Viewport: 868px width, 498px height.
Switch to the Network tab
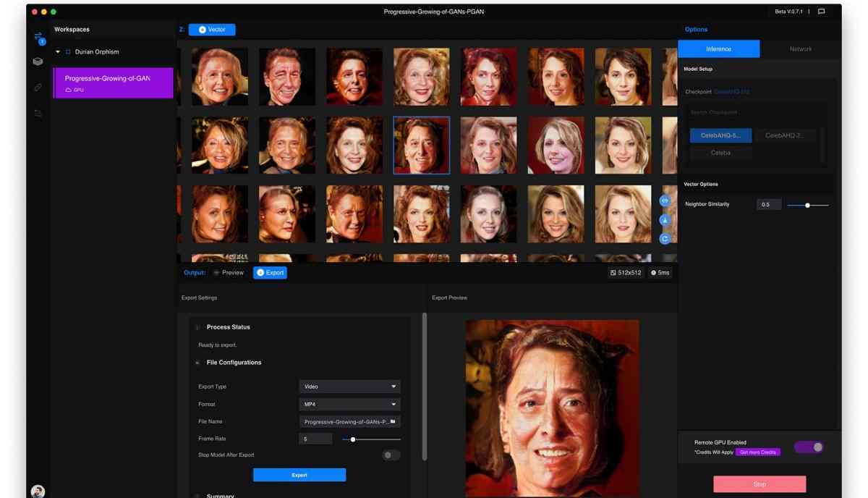(x=801, y=48)
